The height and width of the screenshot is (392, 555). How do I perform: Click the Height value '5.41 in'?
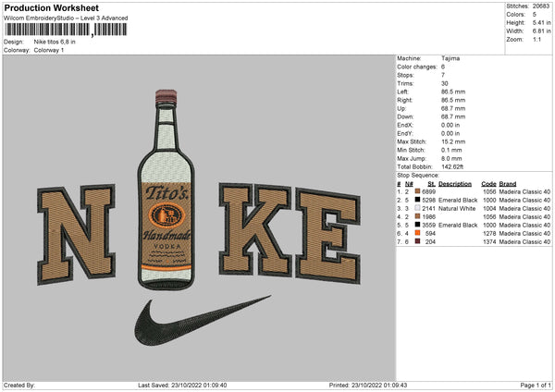point(541,22)
